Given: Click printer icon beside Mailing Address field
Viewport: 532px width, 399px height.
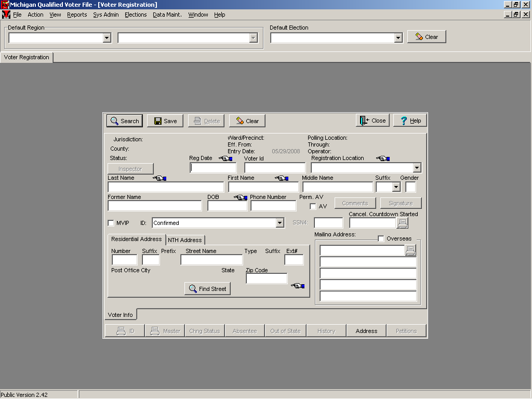Looking at the screenshot, I should pos(410,250).
